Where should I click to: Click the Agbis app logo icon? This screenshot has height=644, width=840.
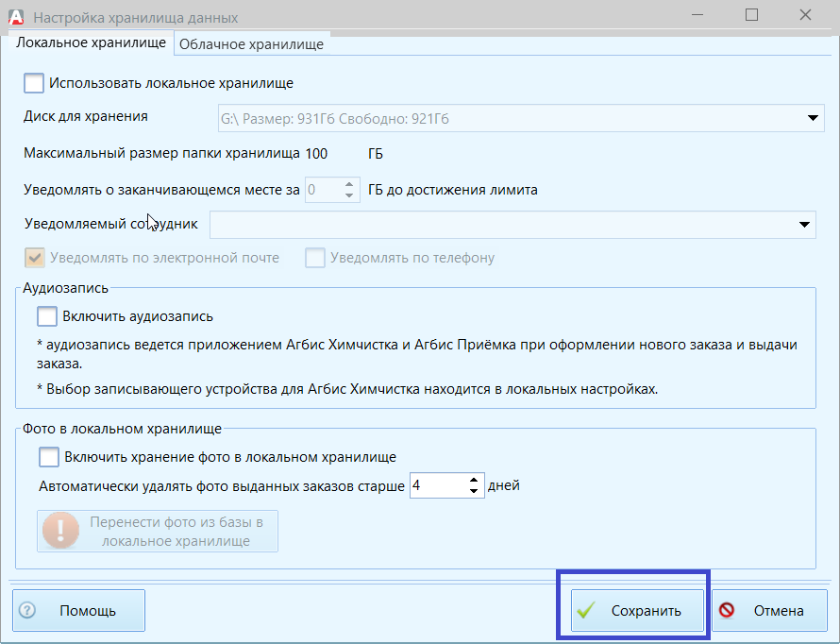(x=16, y=17)
